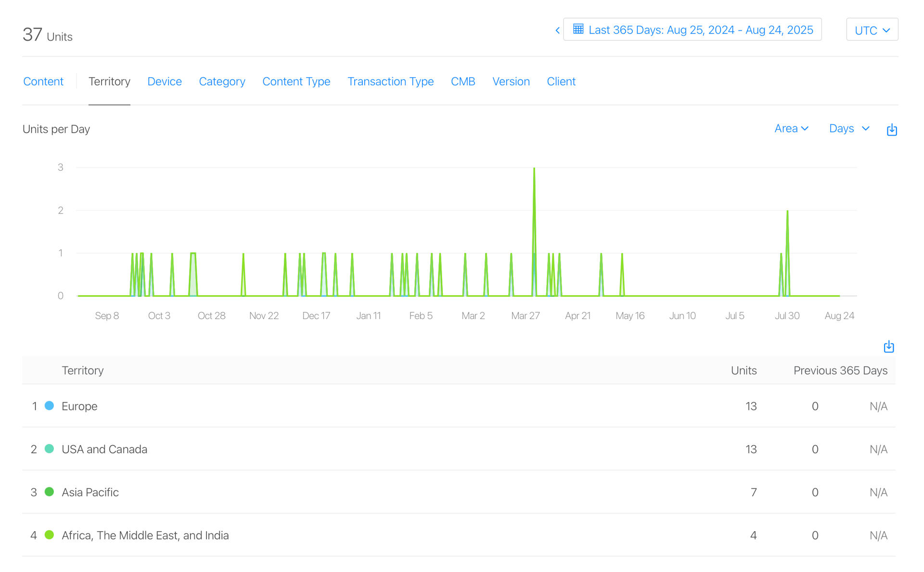
Task: Select the Version tab
Action: (511, 81)
